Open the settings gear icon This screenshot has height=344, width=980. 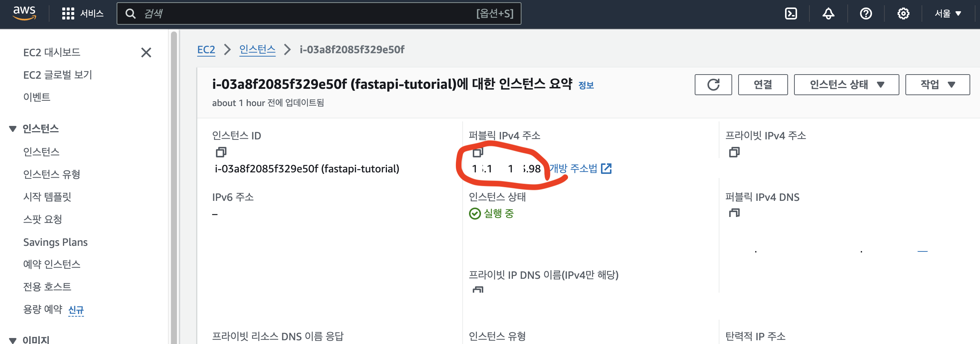coord(903,14)
